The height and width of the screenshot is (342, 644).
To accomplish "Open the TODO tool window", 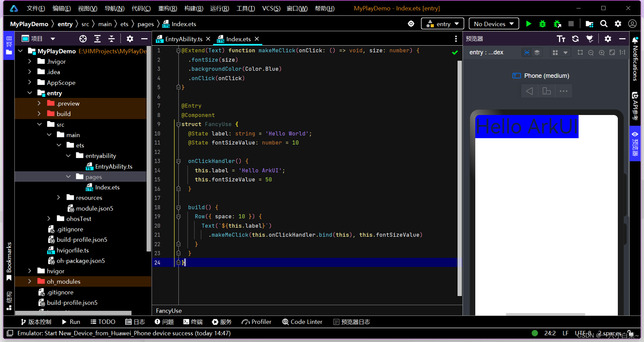I will click(103, 322).
